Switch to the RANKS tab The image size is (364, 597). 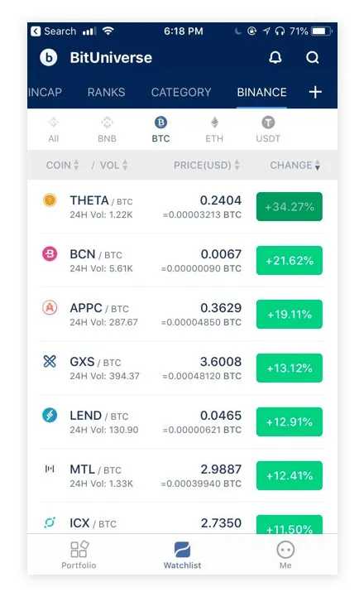[106, 92]
